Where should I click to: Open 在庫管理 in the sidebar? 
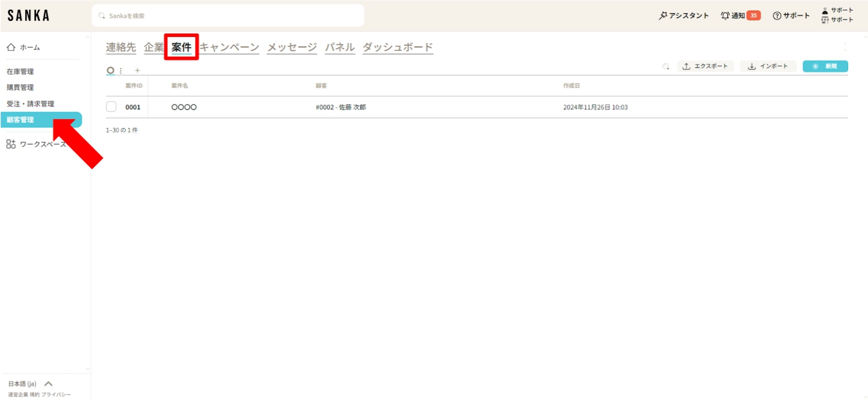[x=20, y=72]
